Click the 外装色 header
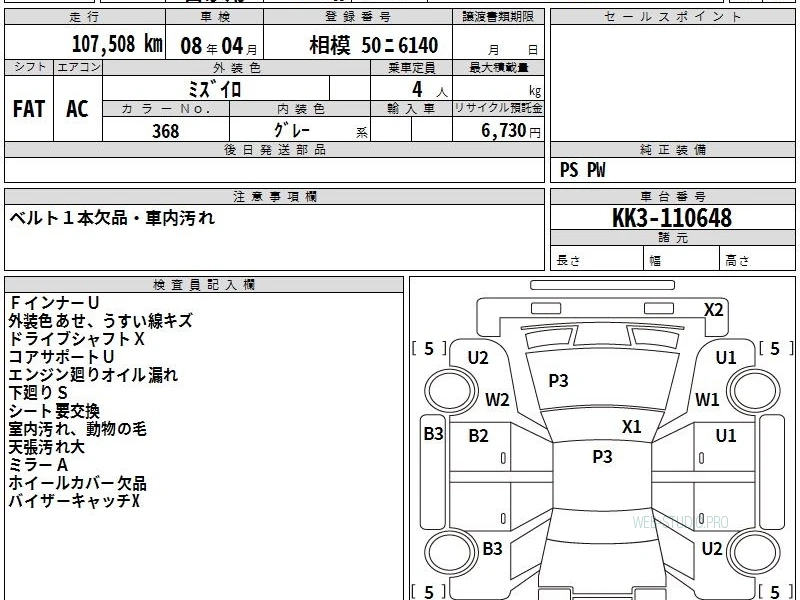Viewport: 800px width, 600px height. click(236, 68)
